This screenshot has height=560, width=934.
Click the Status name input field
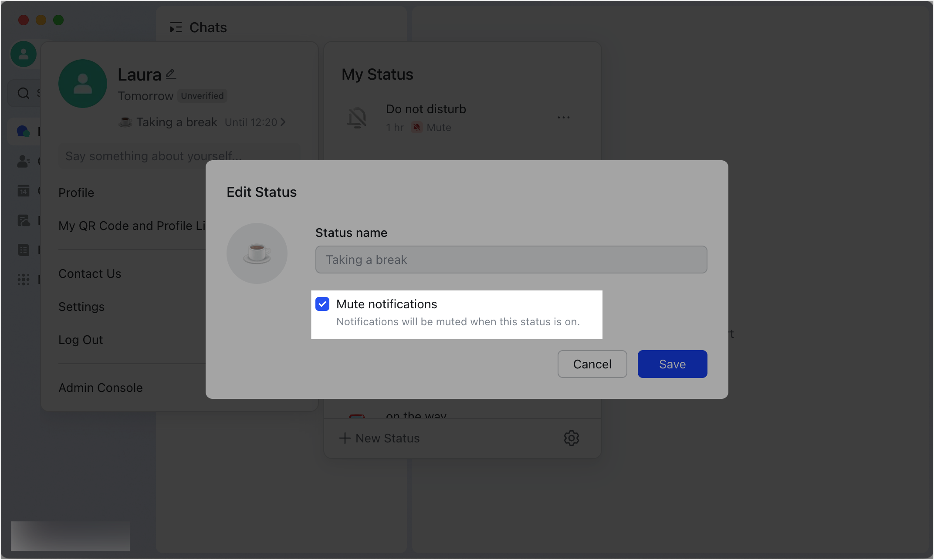(x=510, y=259)
